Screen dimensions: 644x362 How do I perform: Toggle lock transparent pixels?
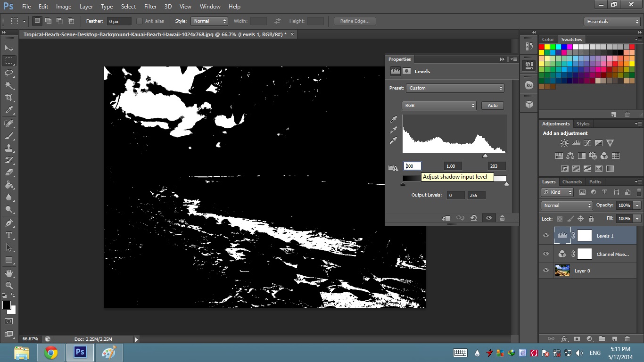(560, 219)
